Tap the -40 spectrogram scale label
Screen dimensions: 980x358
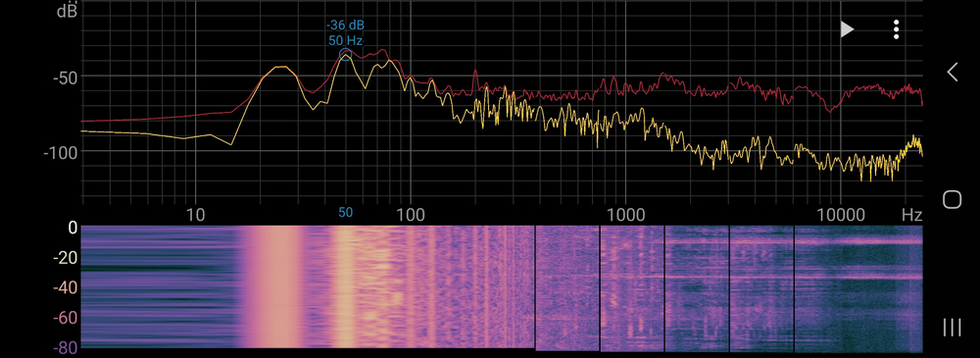click(x=64, y=288)
